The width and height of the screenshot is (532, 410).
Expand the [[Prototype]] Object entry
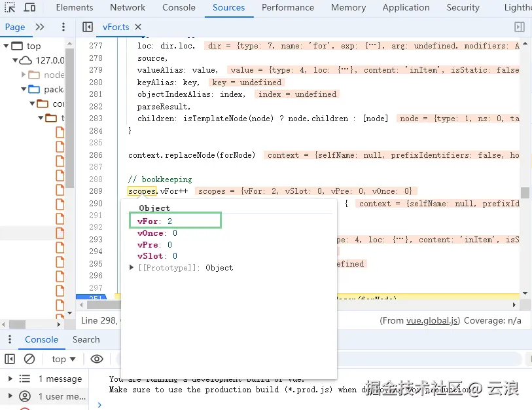[132, 268]
